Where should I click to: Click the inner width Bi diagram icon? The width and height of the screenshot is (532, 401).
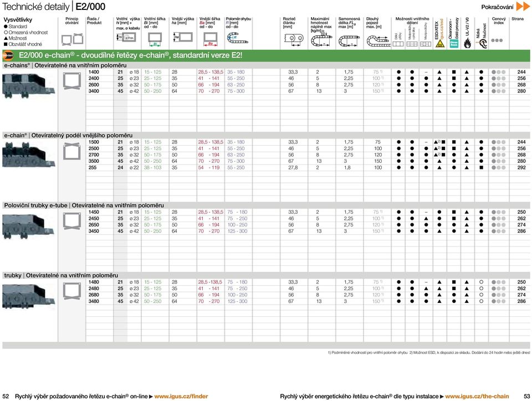coord(155,39)
